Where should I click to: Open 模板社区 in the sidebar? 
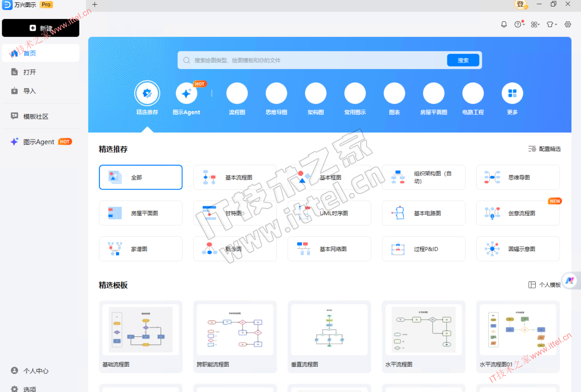click(x=36, y=116)
